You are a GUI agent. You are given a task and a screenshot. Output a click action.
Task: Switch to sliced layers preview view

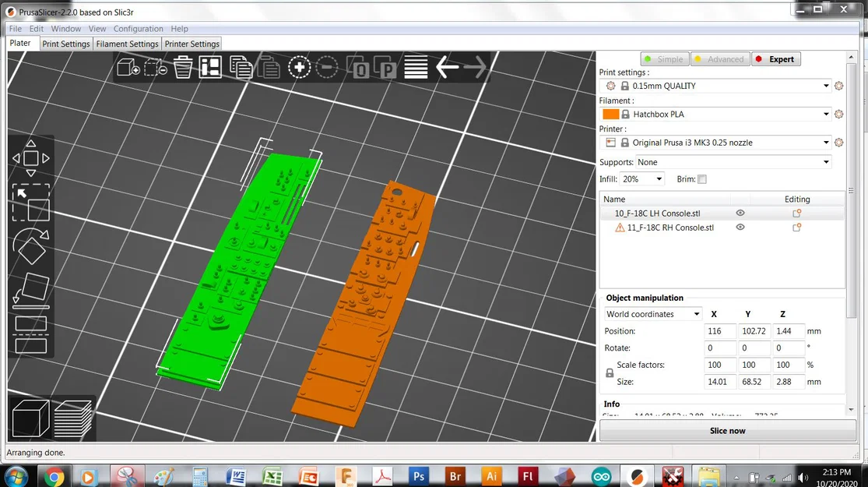tap(73, 419)
